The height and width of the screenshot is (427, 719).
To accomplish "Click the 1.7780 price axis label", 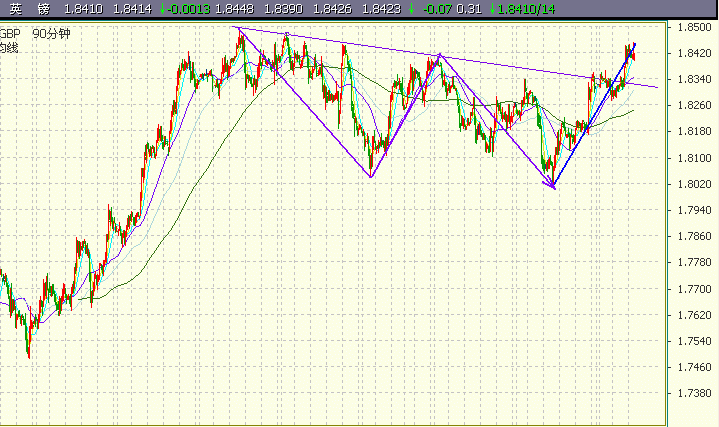I will pyautogui.click(x=694, y=262).
